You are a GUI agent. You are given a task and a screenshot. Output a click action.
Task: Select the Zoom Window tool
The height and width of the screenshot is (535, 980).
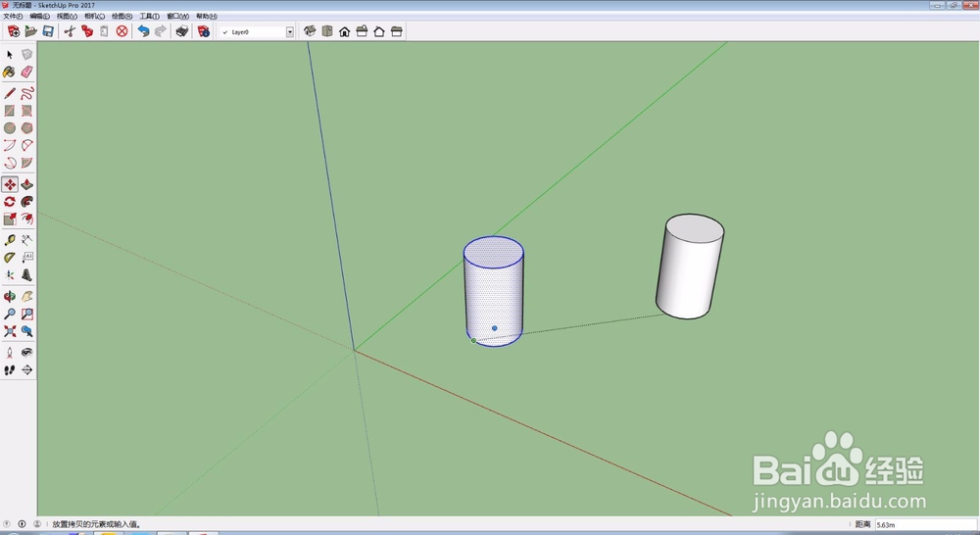tap(26, 315)
